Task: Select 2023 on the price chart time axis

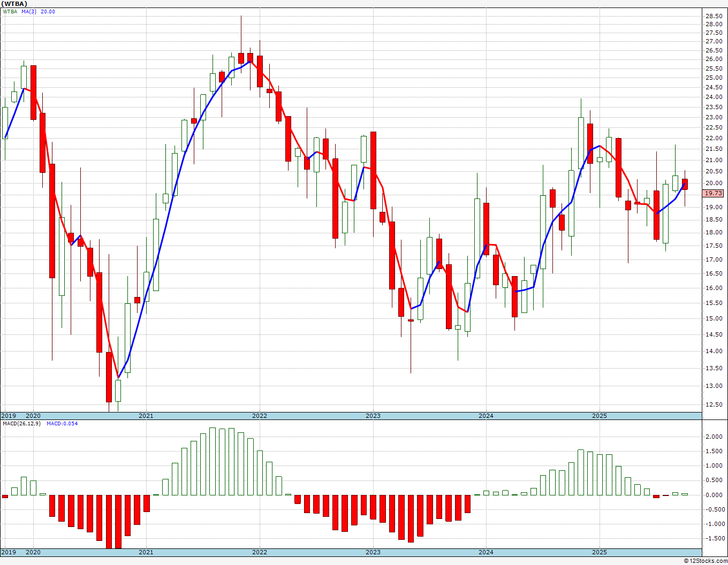Action: coord(373,416)
